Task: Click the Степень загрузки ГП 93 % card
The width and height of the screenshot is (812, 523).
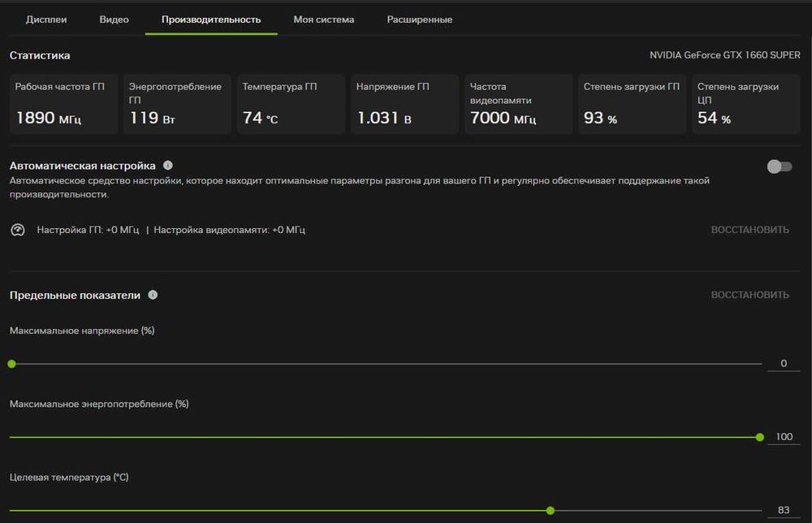Action: [633, 104]
